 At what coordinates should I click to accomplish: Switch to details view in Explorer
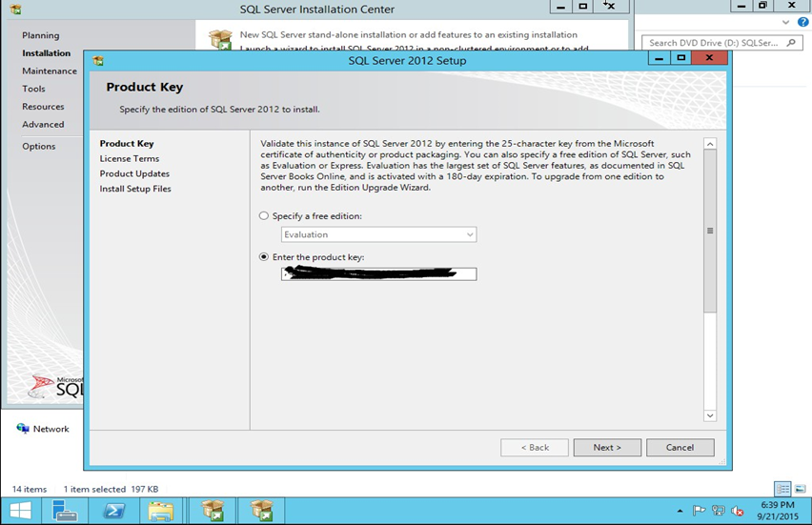782,489
